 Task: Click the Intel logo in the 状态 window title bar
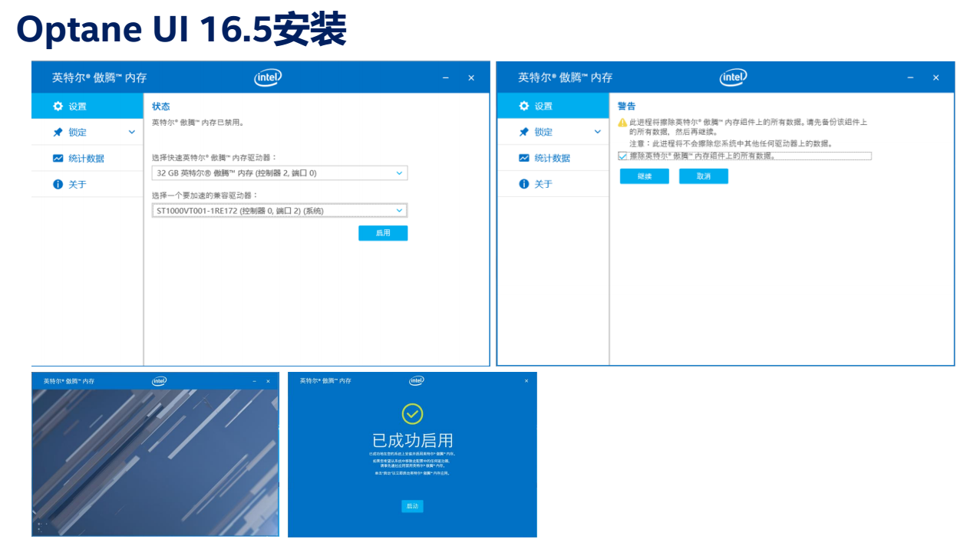click(x=268, y=77)
